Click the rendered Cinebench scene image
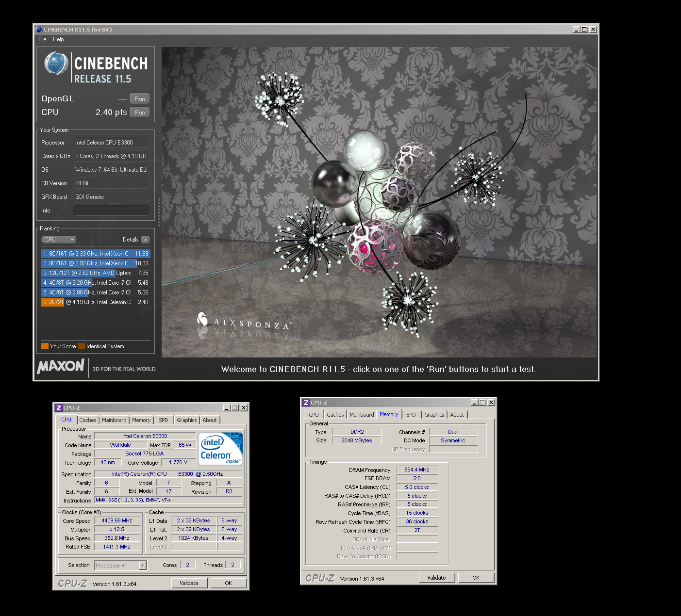This screenshot has width=681, height=616. (379, 202)
